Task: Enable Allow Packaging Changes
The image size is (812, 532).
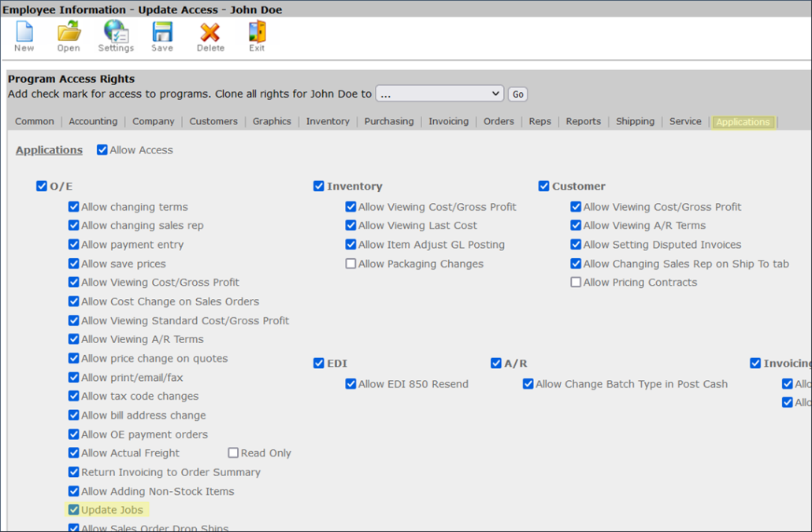Action: 350,264
